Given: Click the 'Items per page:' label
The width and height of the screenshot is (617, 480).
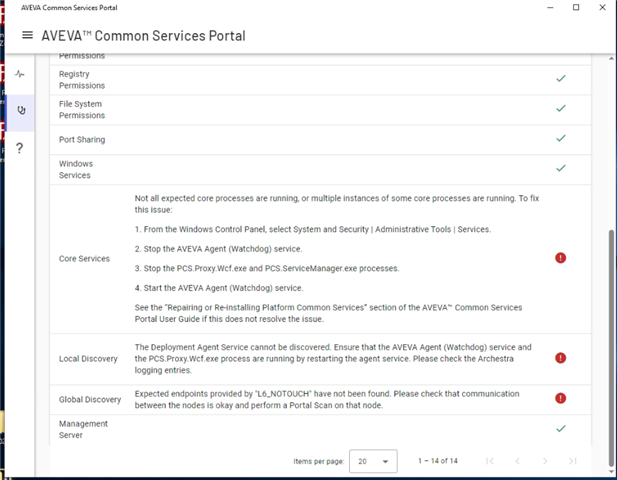Looking at the screenshot, I should tap(319, 462).
